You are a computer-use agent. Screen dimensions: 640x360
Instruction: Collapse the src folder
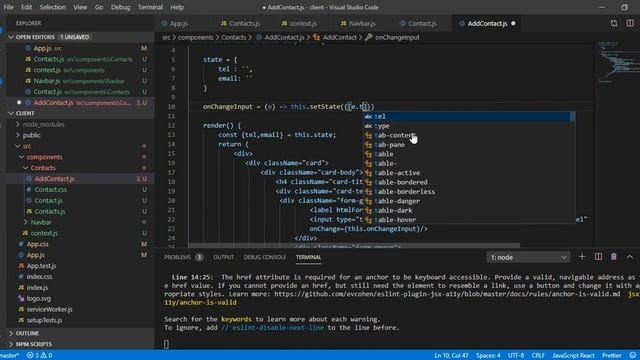pyautogui.click(x=27, y=146)
